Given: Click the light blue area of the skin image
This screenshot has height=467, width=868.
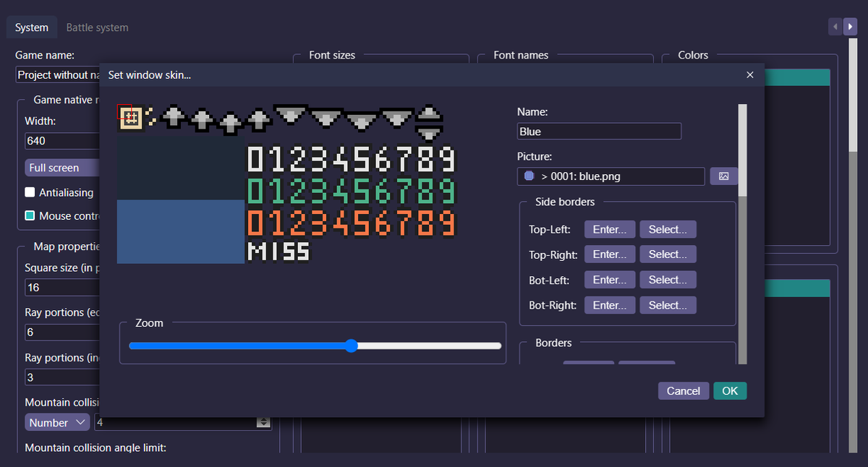Looking at the screenshot, I should click(181, 232).
